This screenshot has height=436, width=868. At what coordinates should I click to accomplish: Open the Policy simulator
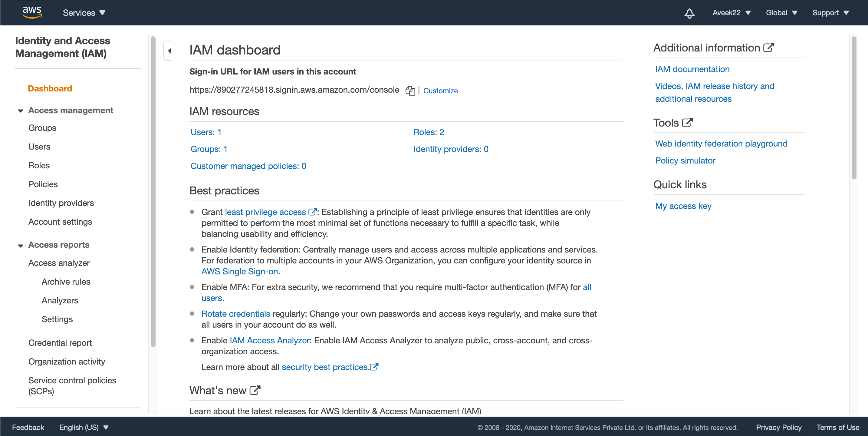(685, 160)
